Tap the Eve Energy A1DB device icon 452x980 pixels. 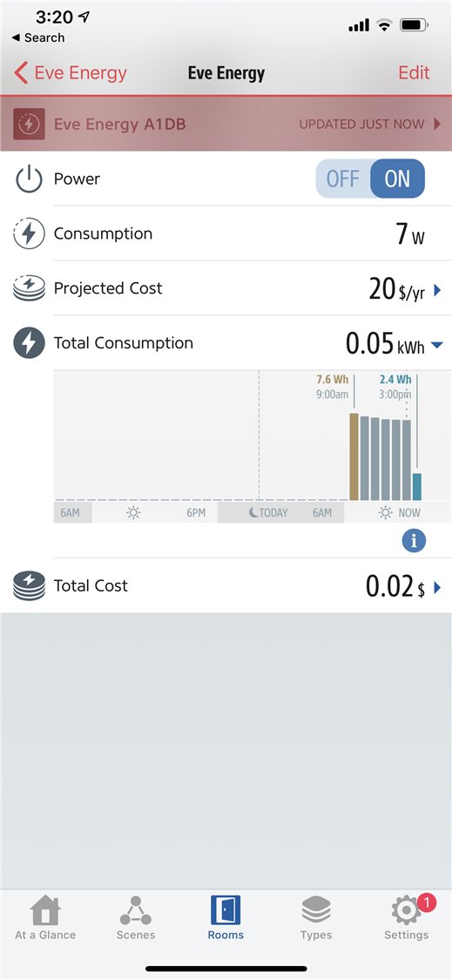[x=29, y=124]
